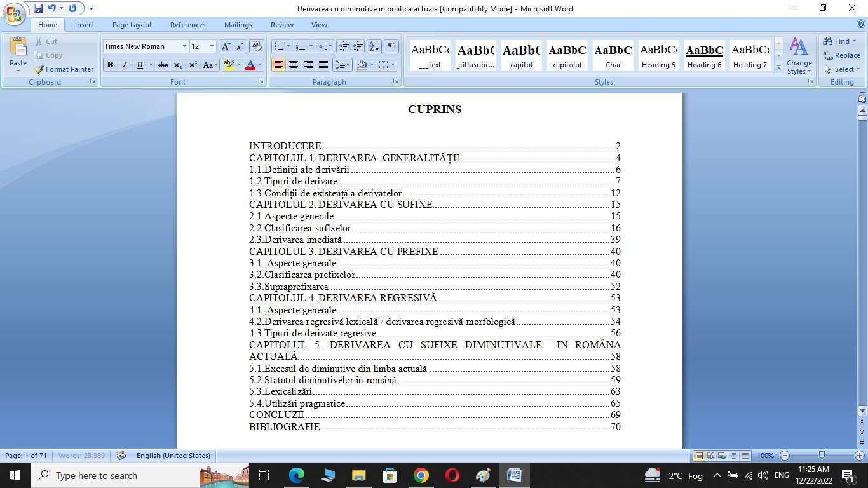
Task: Apply strikethrough to selected text
Action: [162, 65]
